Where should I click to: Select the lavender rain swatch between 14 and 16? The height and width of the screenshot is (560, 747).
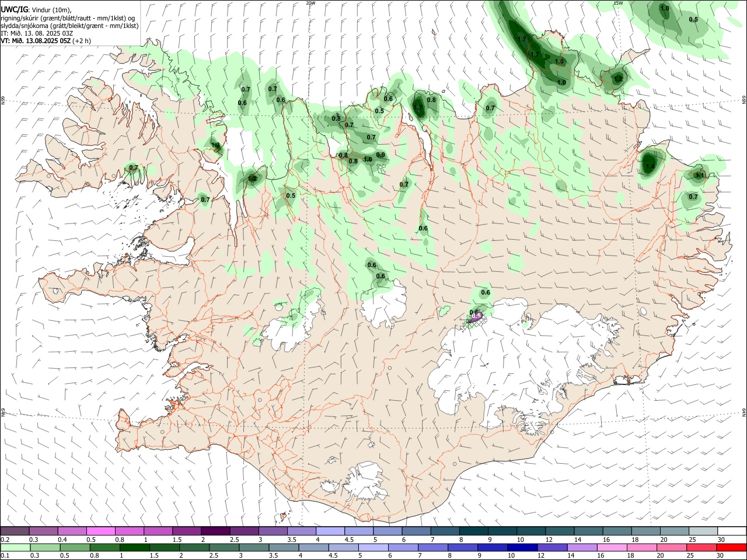coord(581,547)
